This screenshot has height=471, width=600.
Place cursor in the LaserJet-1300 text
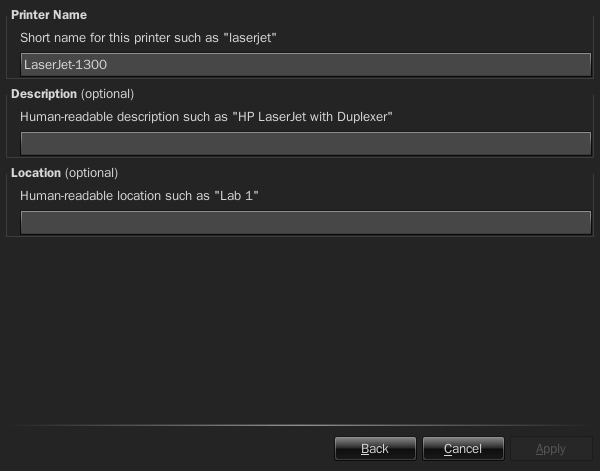pyautogui.click(x=65, y=65)
